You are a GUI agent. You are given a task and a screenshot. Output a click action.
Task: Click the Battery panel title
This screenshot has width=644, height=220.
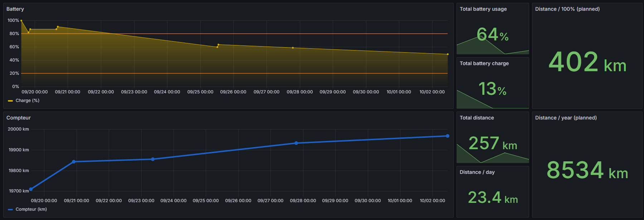(x=15, y=9)
